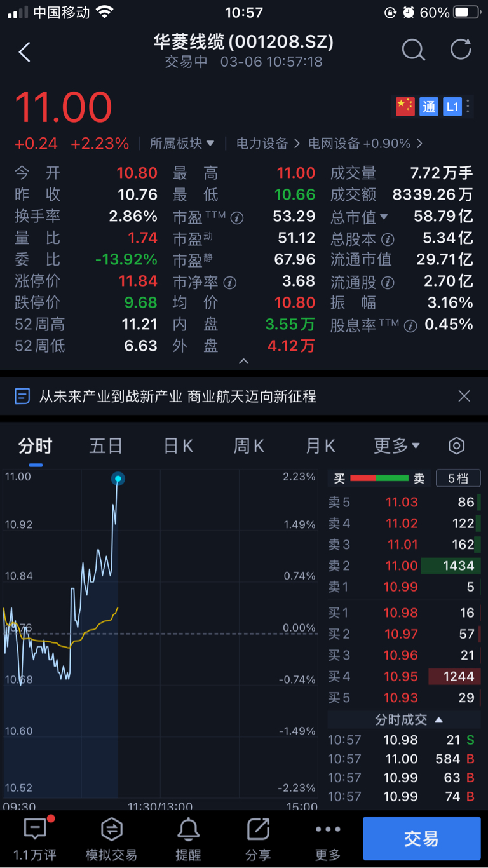488x868 pixels.
Task: Tap the alarm clock status icon
Action: pos(408,12)
